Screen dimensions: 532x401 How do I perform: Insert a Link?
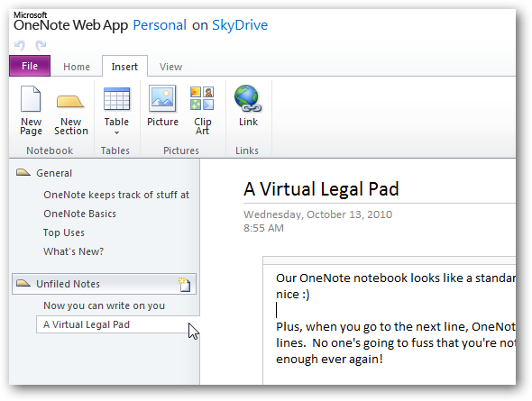(248, 106)
